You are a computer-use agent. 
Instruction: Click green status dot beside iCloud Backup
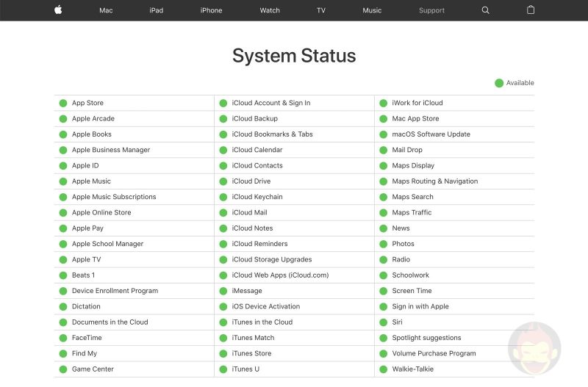pos(223,119)
